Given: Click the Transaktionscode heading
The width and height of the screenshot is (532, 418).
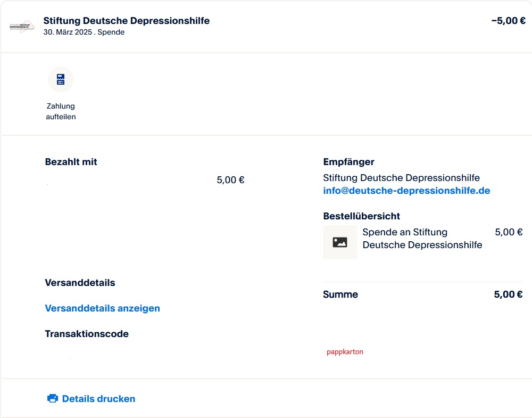Looking at the screenshot, I should pos(87,334).
